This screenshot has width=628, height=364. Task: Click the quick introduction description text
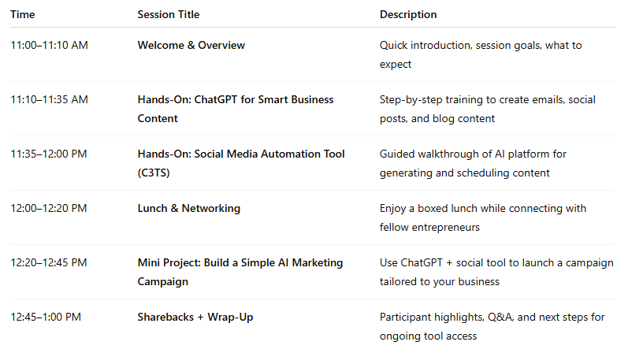click(x=480, y=54)
